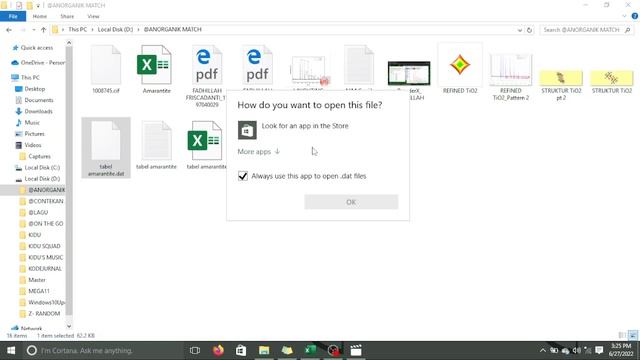Select the tabel amarantite text file
640x360 pixels.
156,145
